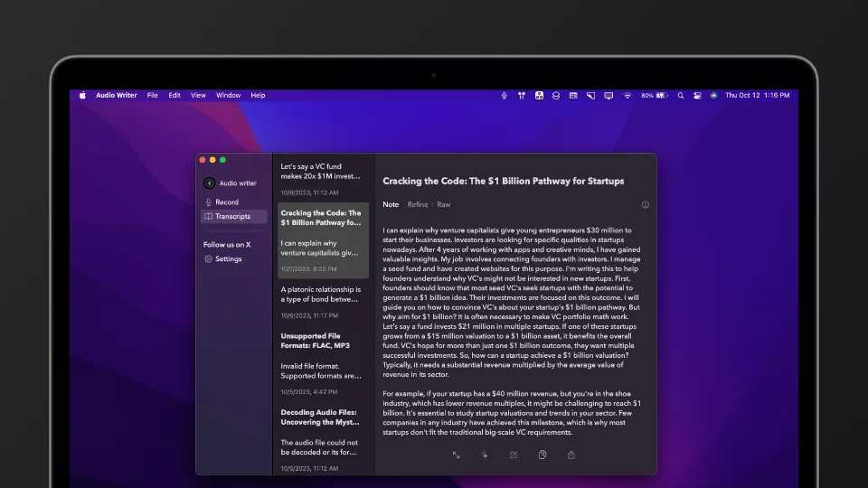Open the 'Let's say a VC fund' transcript
Viewport: 868px width, 488px height.
click(323, 179)
